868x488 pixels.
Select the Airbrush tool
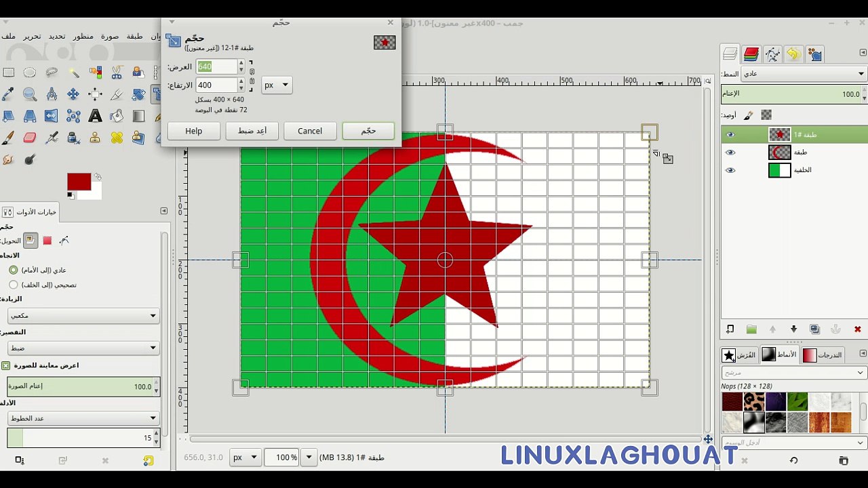click(x=52, y=138)
